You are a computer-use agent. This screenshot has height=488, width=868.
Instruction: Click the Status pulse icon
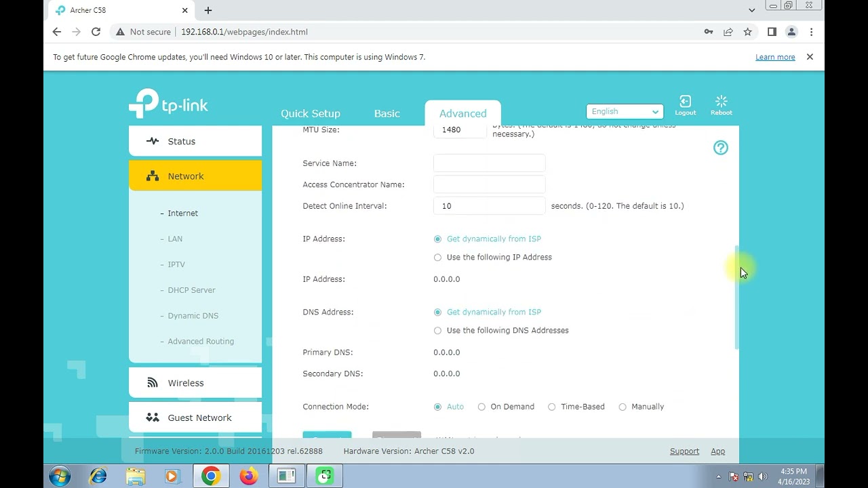click(x=153, y=141)
